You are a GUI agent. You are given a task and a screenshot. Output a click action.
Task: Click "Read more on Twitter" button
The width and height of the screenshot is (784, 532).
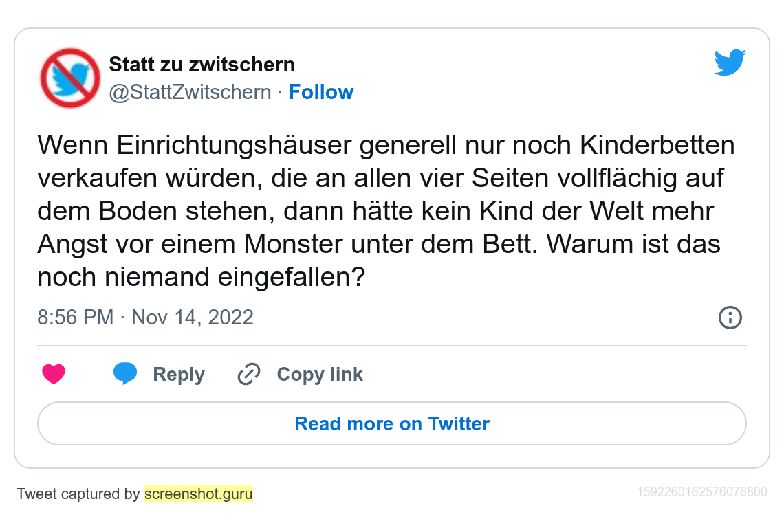tap(392, 423)
